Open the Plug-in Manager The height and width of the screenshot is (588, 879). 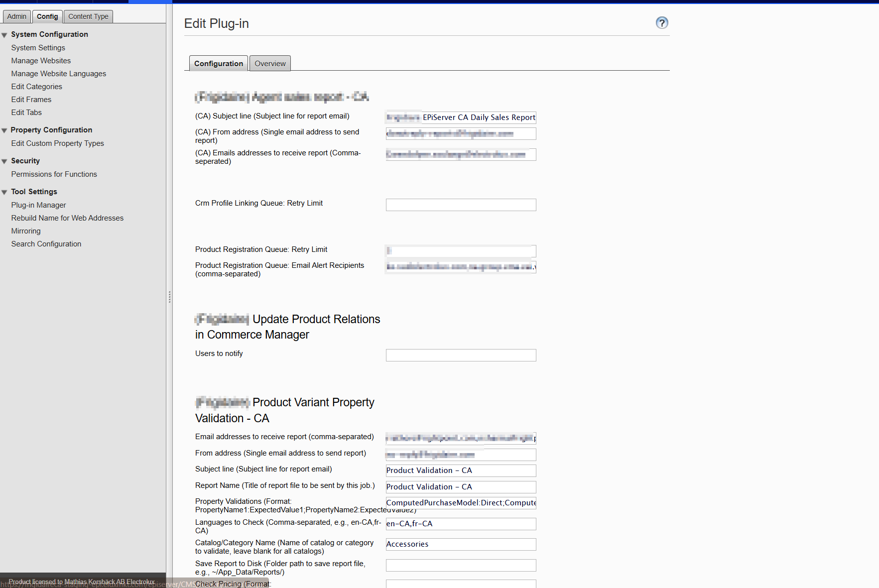coord(38,205)
